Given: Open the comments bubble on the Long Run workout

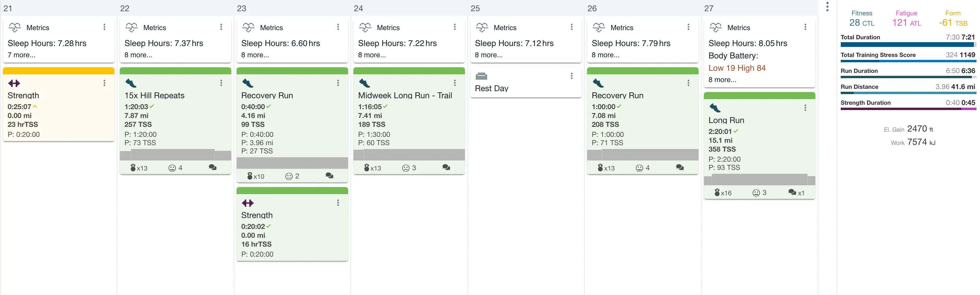Looking at the screenshot, I should point(792,192).
